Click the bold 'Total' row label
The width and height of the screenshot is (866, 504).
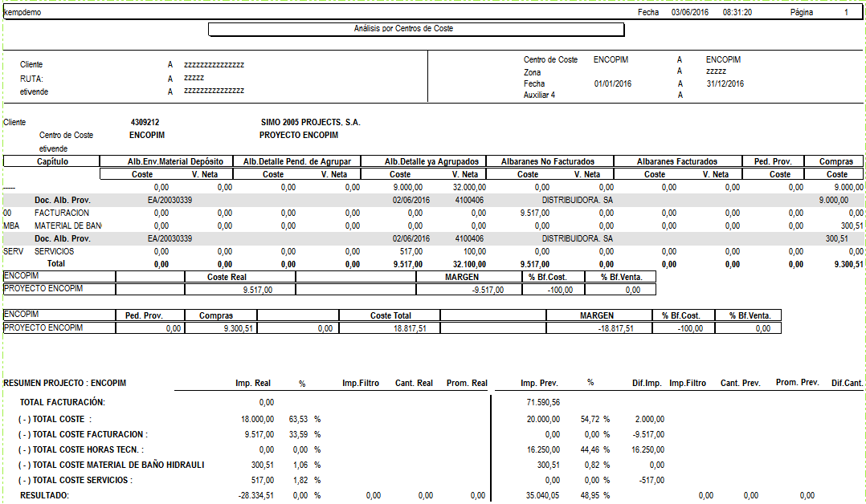tap(55, 264)
